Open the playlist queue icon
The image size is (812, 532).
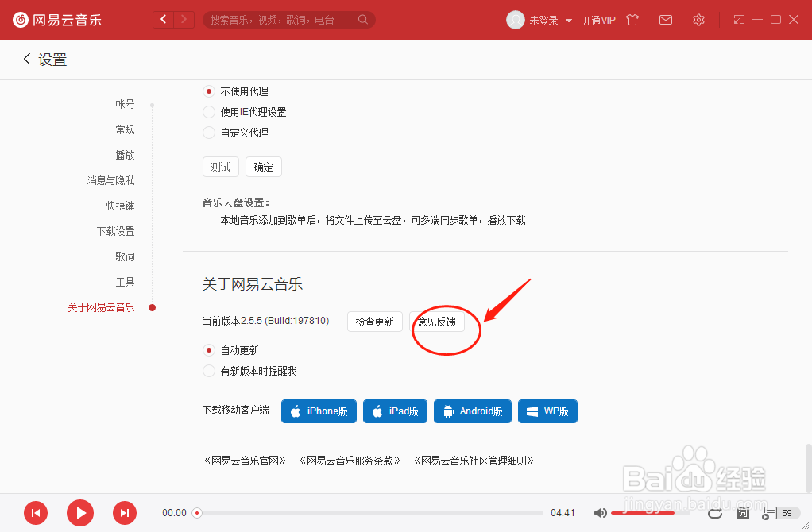click(x=769, y=513)
